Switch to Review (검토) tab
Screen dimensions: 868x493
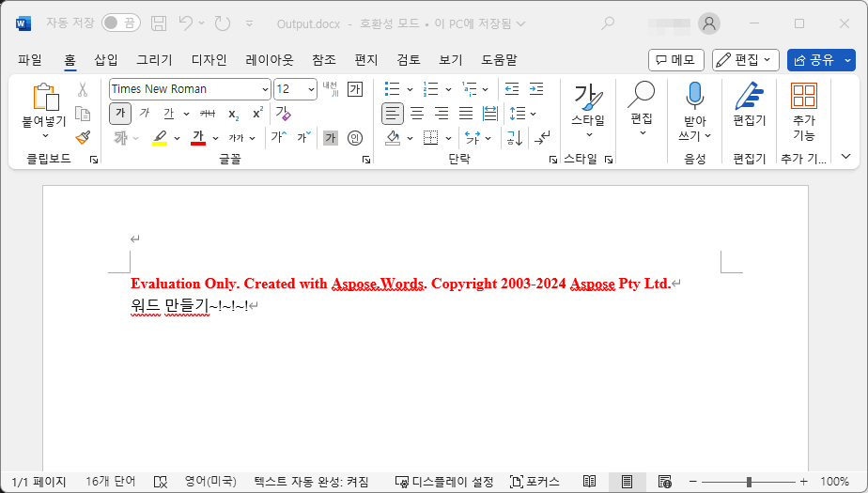(409, 60)
